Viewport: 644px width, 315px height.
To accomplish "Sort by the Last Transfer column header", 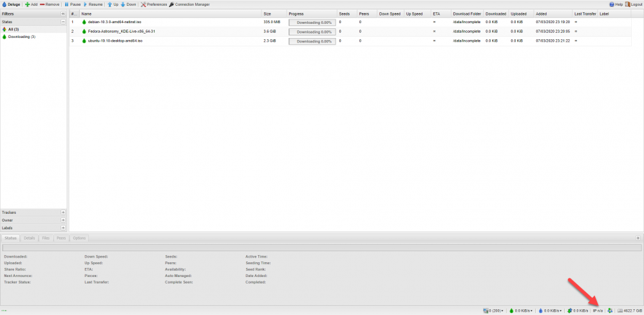I will (x=585, y=14).
